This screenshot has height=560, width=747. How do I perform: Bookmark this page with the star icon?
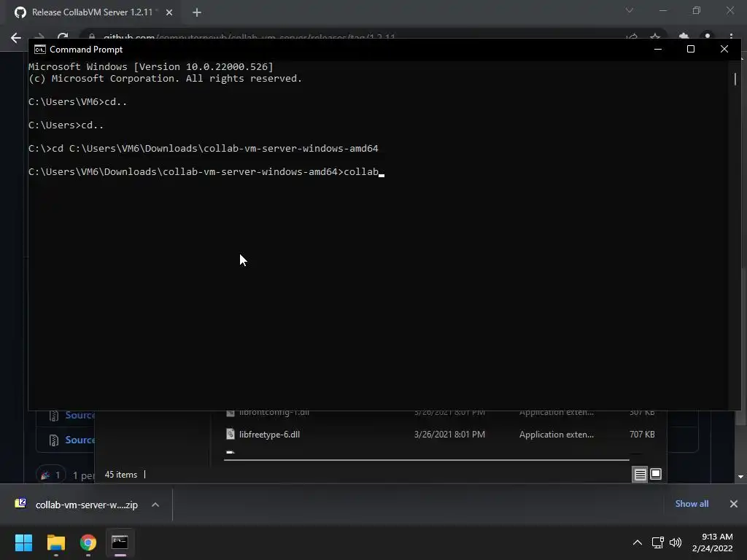655,36
